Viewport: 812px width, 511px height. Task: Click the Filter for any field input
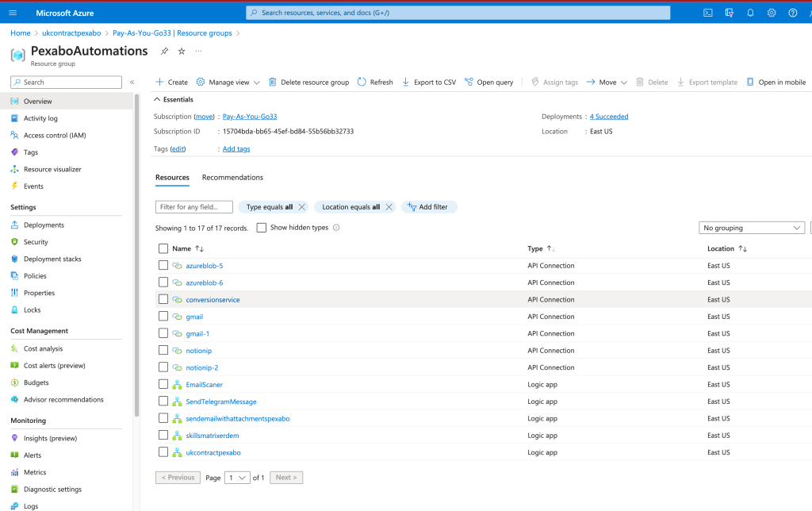point(194,207)
